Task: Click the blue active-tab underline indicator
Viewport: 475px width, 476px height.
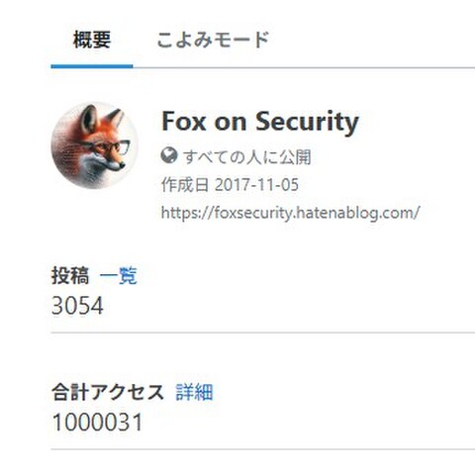Action: (x=92, y=66)
